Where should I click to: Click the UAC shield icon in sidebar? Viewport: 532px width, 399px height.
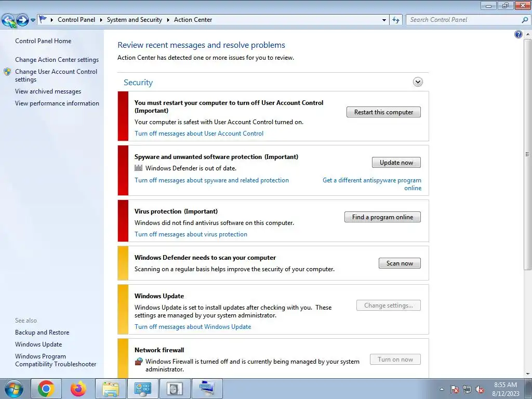coord(7,72)
